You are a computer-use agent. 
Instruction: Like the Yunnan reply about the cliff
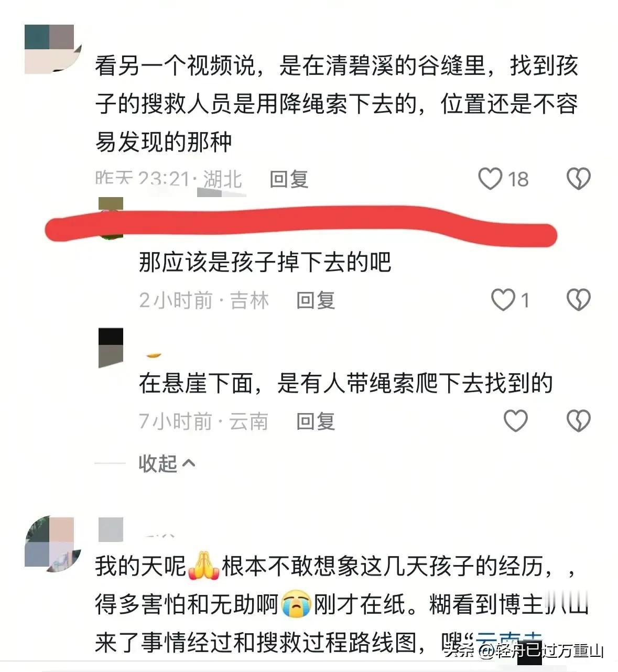click(515, 421)
